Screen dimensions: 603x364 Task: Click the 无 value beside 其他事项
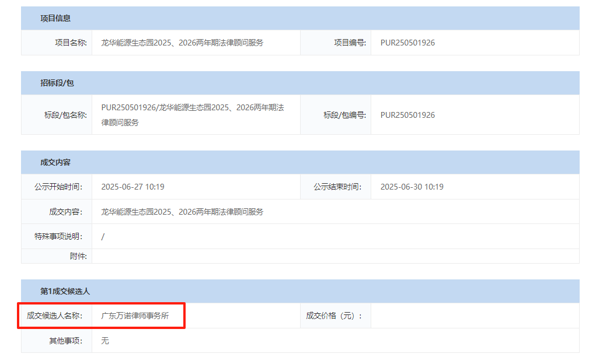pos(105,341)
